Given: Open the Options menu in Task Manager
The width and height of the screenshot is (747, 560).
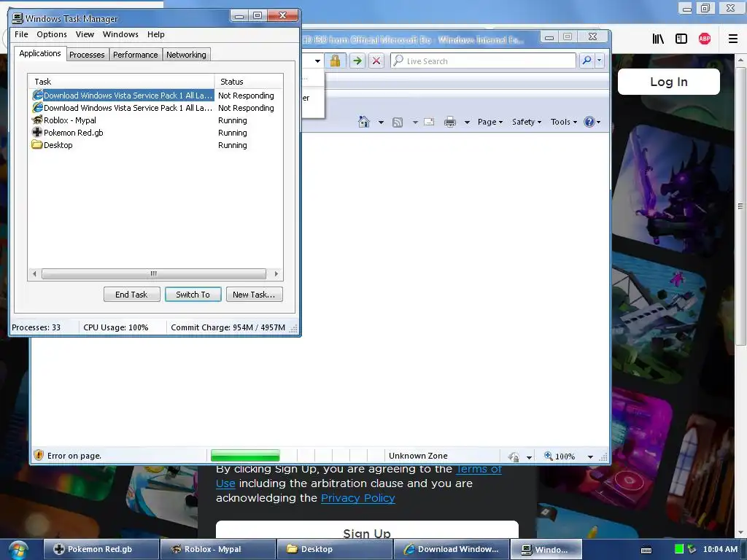Looking at the screenshot, I should [52, 34].
